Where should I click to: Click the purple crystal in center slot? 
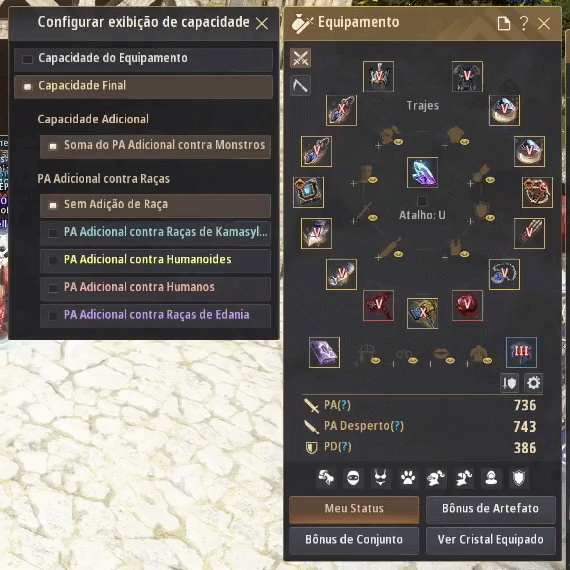[422, 172]
